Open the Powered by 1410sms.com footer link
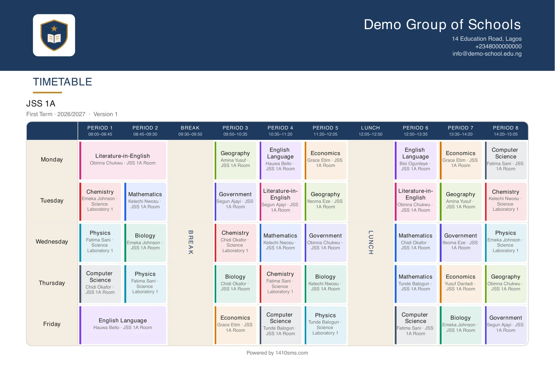Image resolution: width=555 pixels, height=392 pixels. [x=277, y=353]
